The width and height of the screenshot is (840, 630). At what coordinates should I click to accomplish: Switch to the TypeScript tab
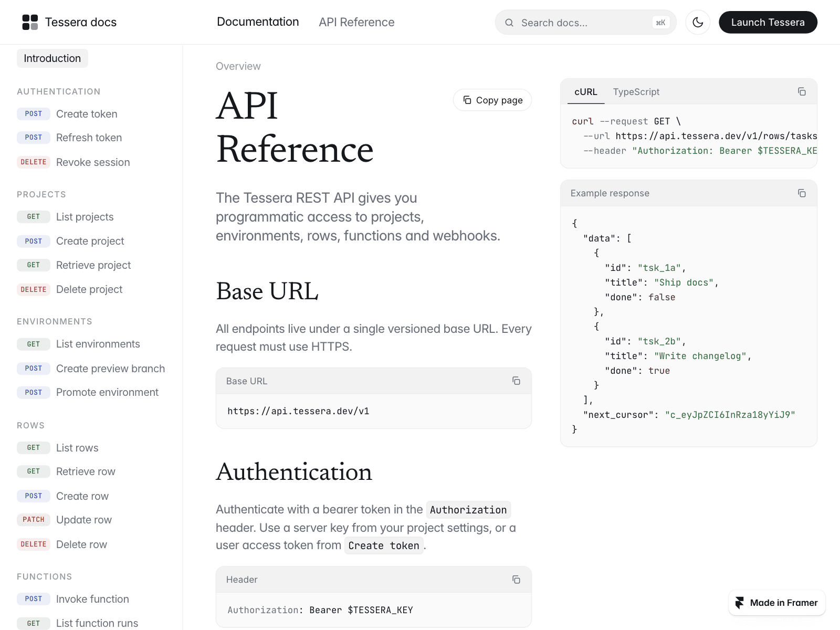tap(636, 92)
